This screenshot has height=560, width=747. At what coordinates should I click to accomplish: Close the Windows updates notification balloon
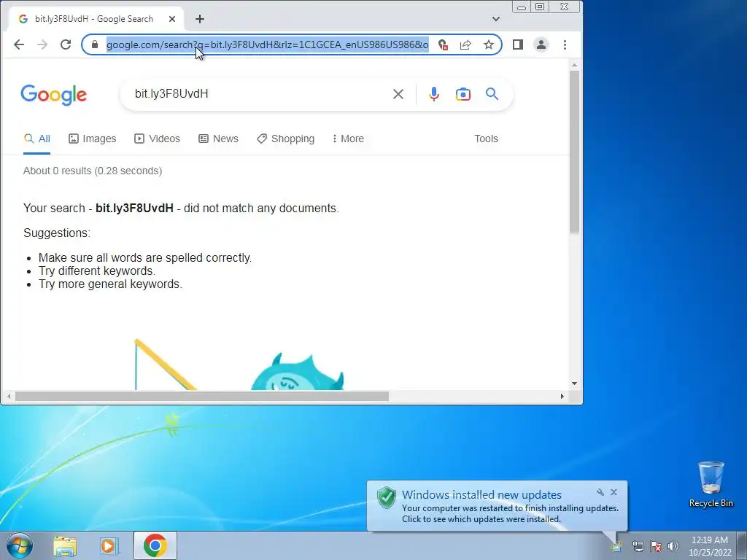614,492
